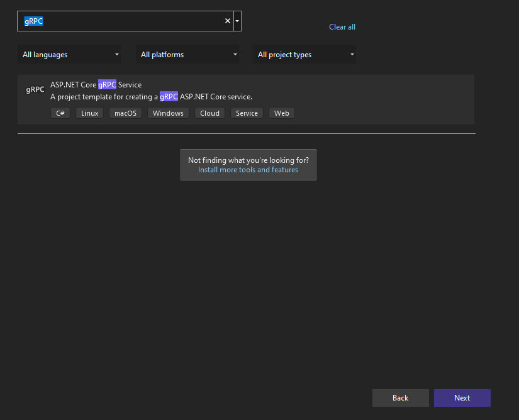Click the Service tag
The image size is (519, 420).
(x=247, y=113)
